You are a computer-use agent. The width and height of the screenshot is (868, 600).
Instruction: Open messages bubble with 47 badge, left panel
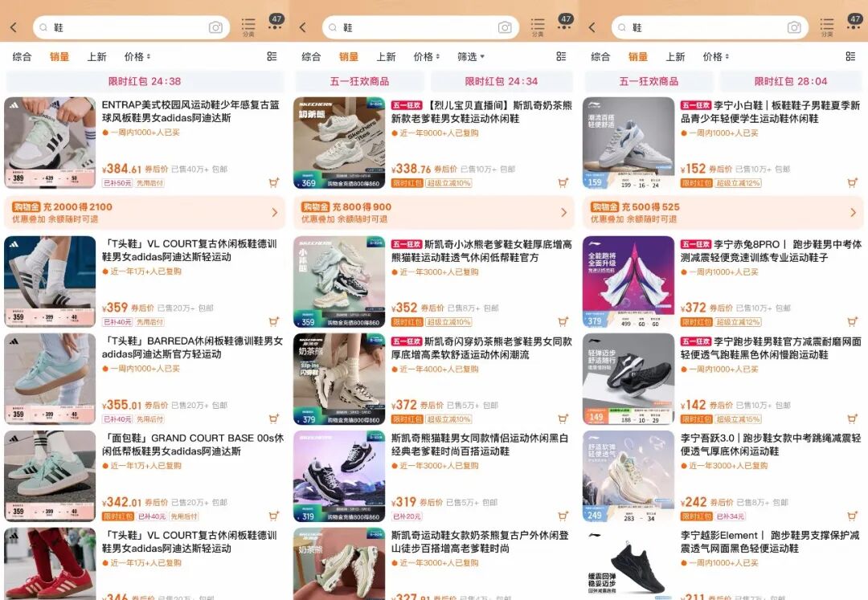276,21
